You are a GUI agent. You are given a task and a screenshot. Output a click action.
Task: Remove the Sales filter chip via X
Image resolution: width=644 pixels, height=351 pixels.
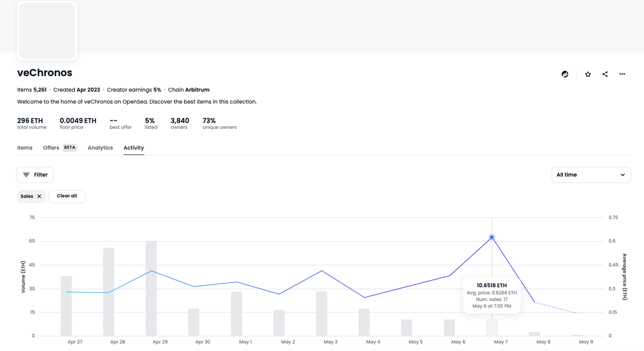pos(39,196)
